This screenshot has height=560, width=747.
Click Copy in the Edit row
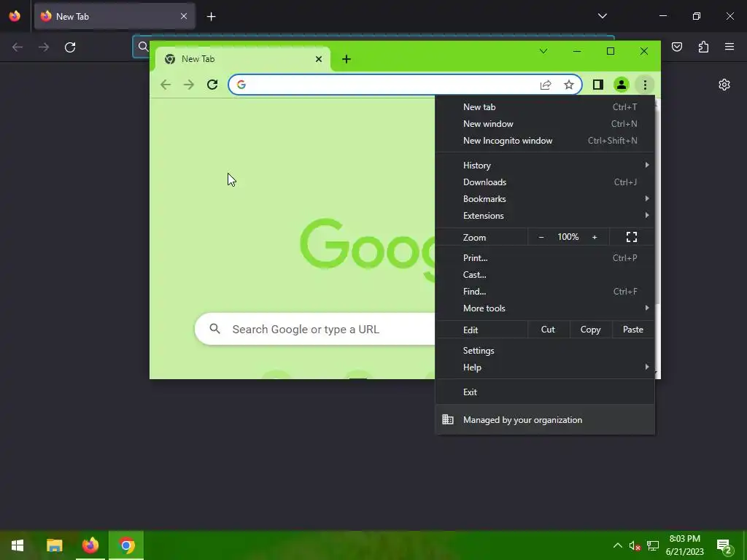click(x=590, y=330)
